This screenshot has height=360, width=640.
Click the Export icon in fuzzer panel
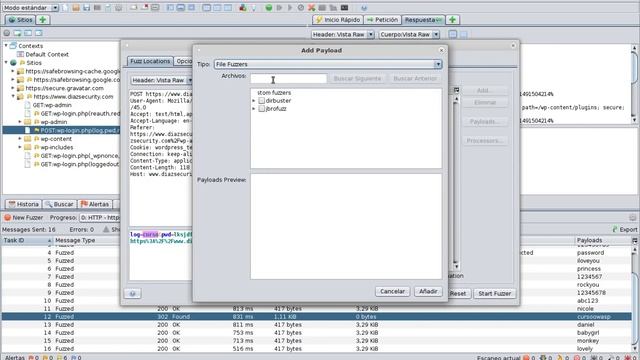615,229
